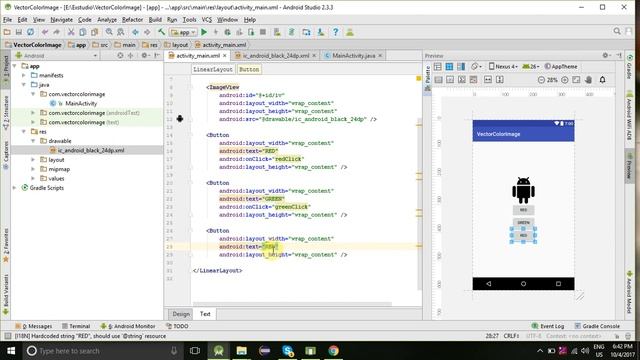Open the VCS menu
The width and height of the screenshot is (640, 360).
(207, 20)
